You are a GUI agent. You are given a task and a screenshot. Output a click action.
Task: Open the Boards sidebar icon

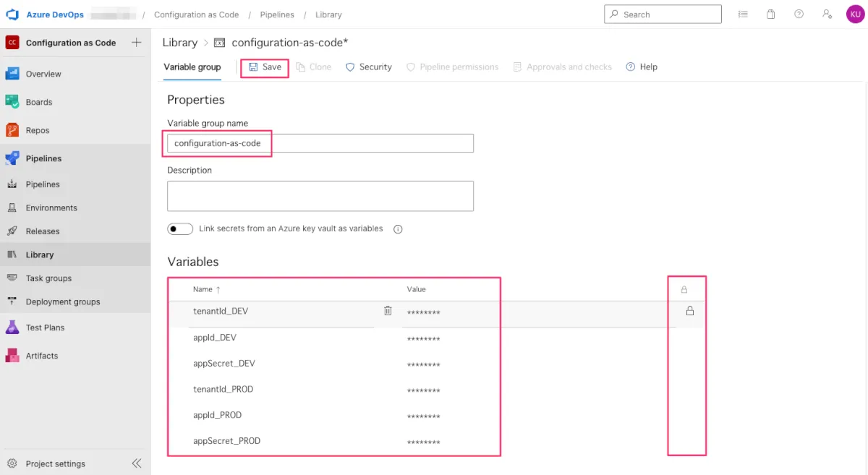click(x=12, y=102)
